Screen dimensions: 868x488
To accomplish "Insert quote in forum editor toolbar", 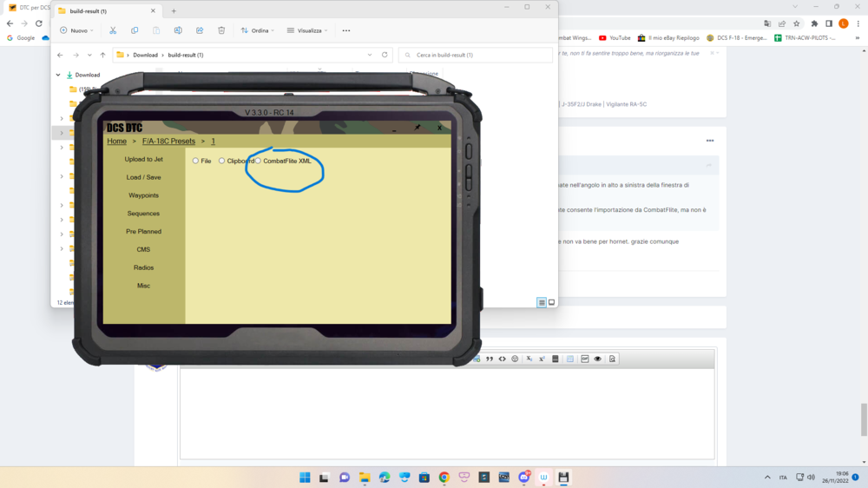I will (490, 359).
